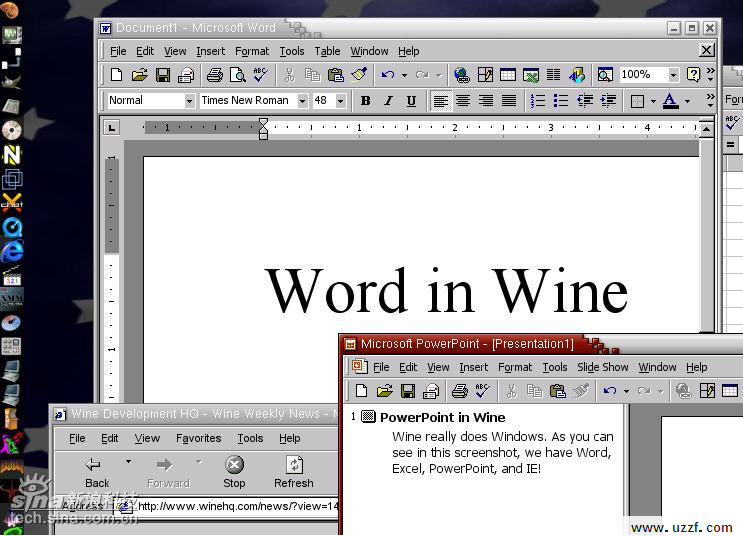Click Print icon in PowerPoint toolbar
Screen dimensions: 743x536
coord(459,391)
